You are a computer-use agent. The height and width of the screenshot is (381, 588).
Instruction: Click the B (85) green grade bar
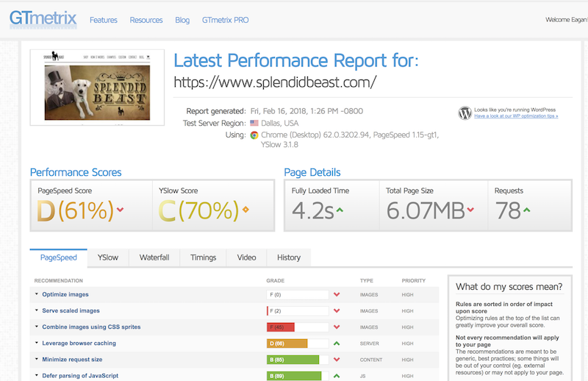click(x=298, y=360)
